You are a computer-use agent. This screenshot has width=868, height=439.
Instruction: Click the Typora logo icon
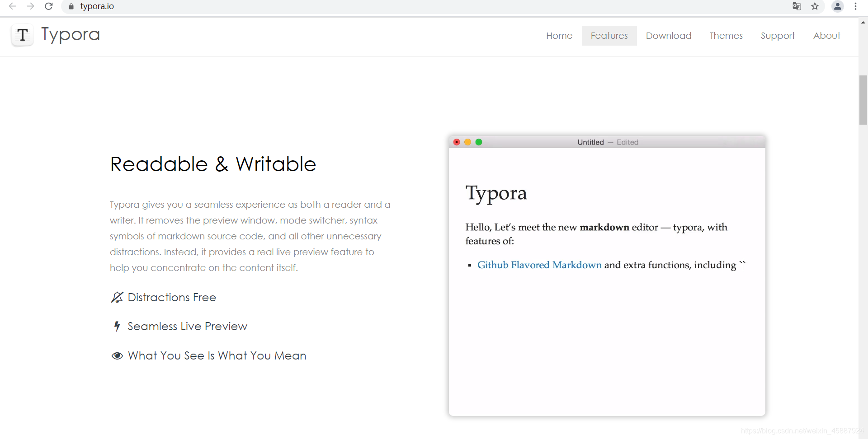[x=22, y=35]
